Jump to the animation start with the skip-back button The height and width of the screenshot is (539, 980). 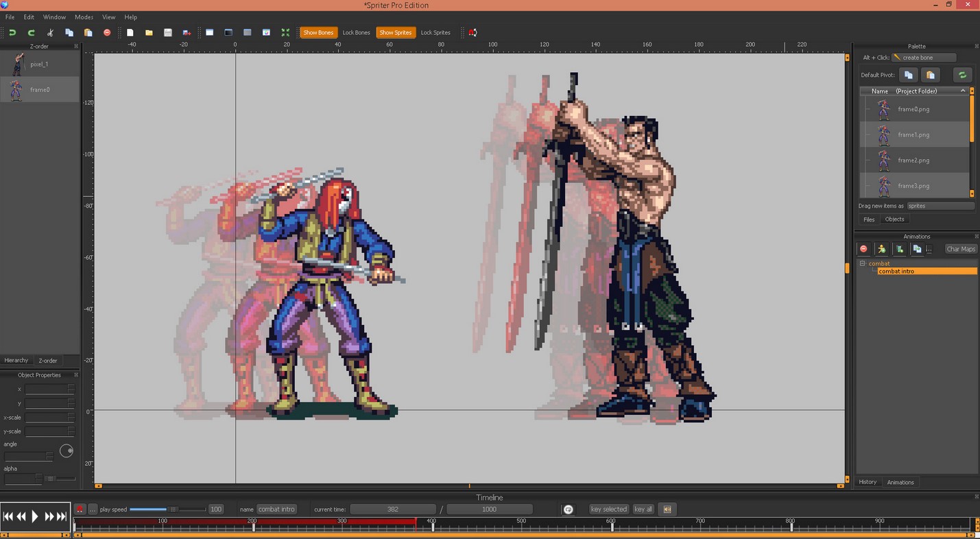[8, 516]
